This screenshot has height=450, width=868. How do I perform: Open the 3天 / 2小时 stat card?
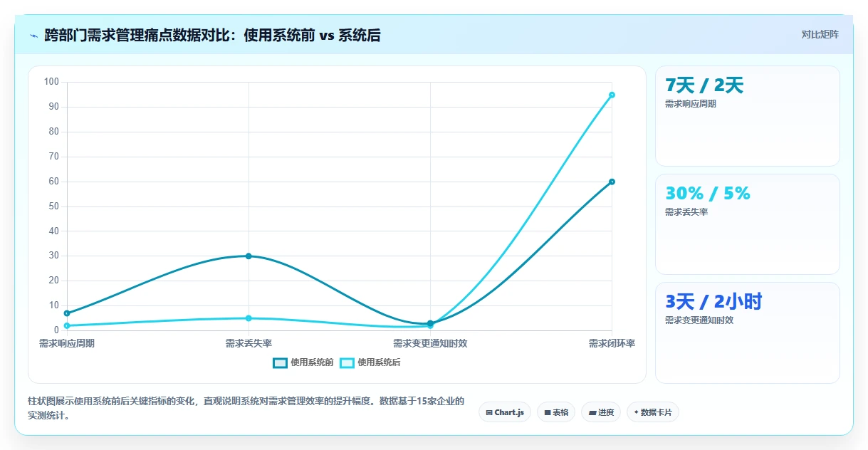[748, 333]
